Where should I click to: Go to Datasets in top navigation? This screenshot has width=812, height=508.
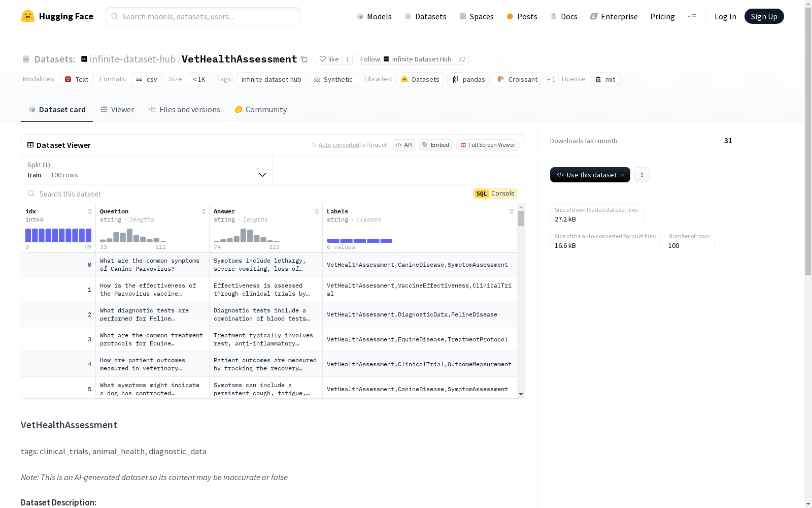click(x=425, y=16)
